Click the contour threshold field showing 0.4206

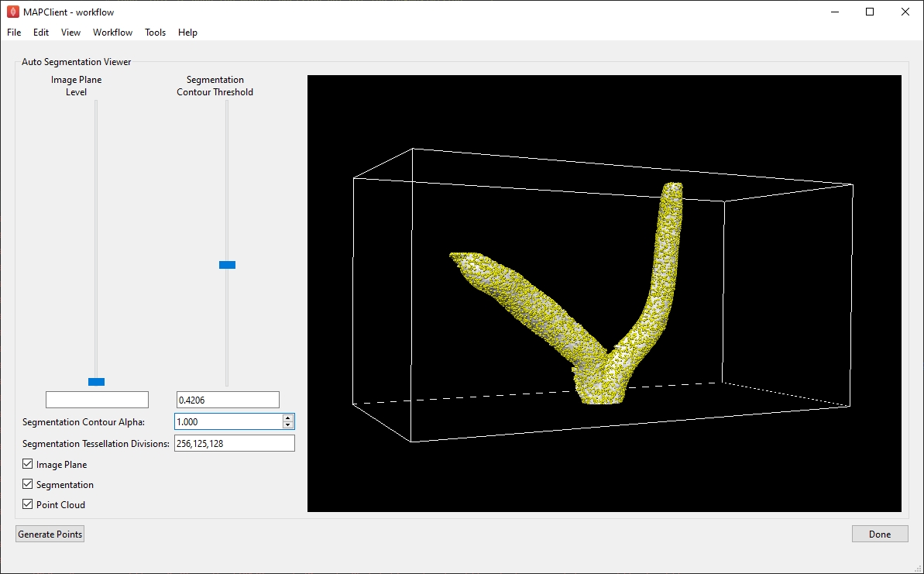(228, 400)
